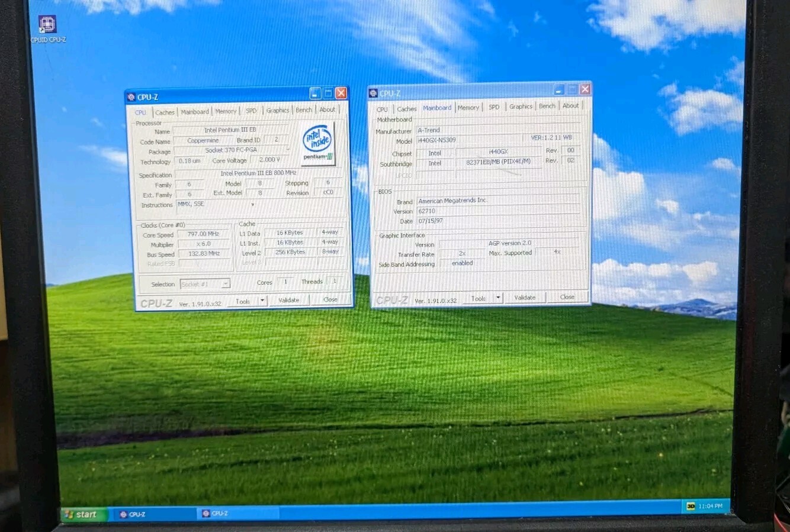Image resolution: width=790 pixels, height=532 pixels.
Task: Click the Intel Inside Pentium III logo
Action: [x=319, y=143]
